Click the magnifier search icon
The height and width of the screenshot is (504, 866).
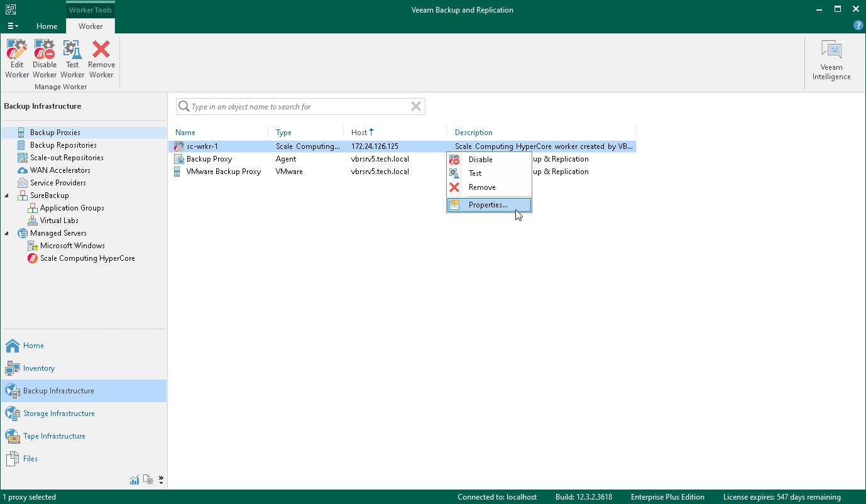click(184, 107)
